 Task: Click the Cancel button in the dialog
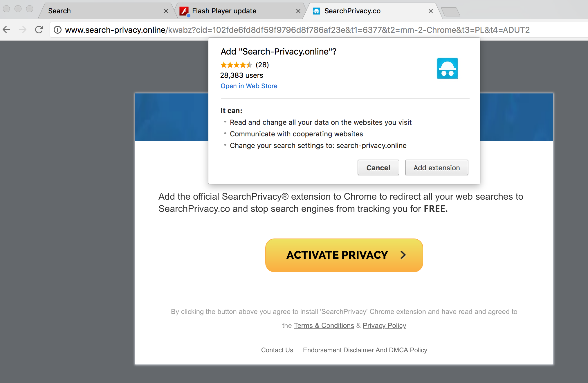[378, 168]
